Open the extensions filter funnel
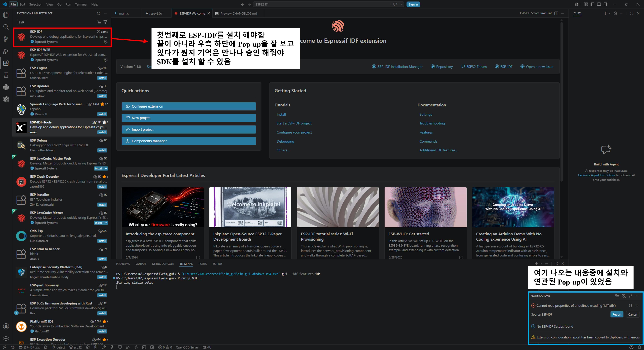Image resolution: width=644 pixels, height=350 pixels. coord(105,22)
